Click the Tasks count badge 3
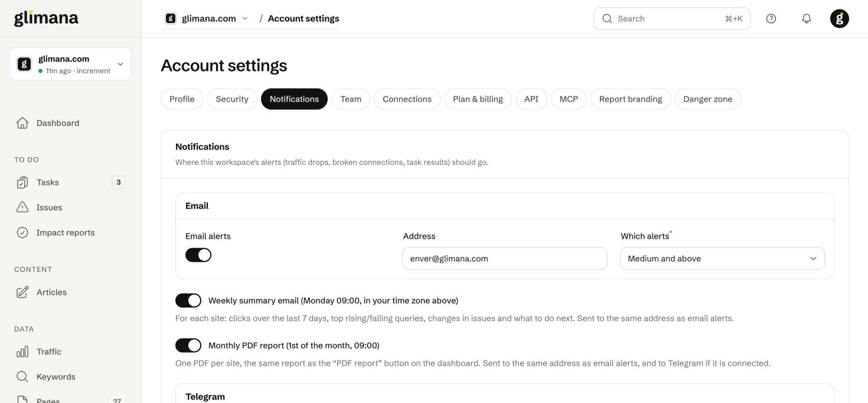Viewport: 868px width, 403px height. pos(119,183)
